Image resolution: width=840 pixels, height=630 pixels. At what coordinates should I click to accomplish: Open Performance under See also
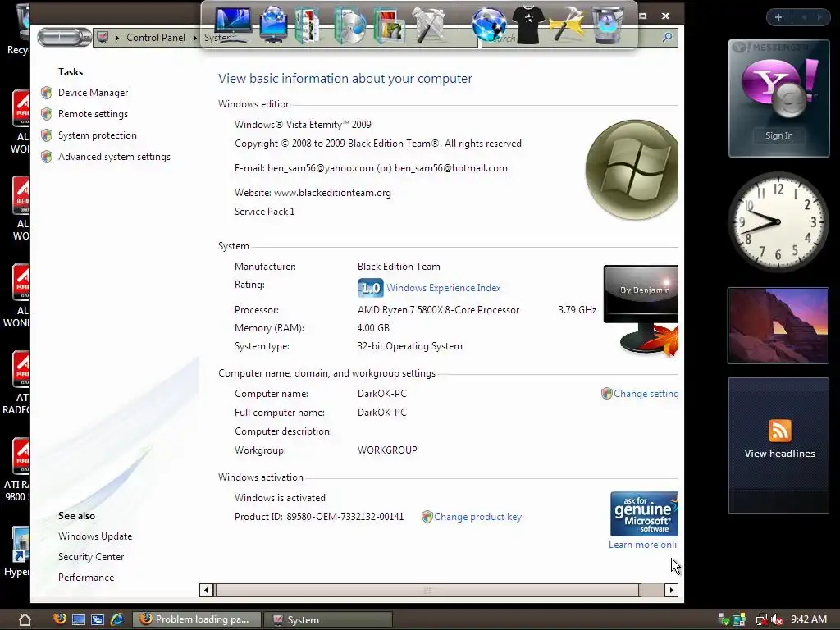[x=86, y=577]
